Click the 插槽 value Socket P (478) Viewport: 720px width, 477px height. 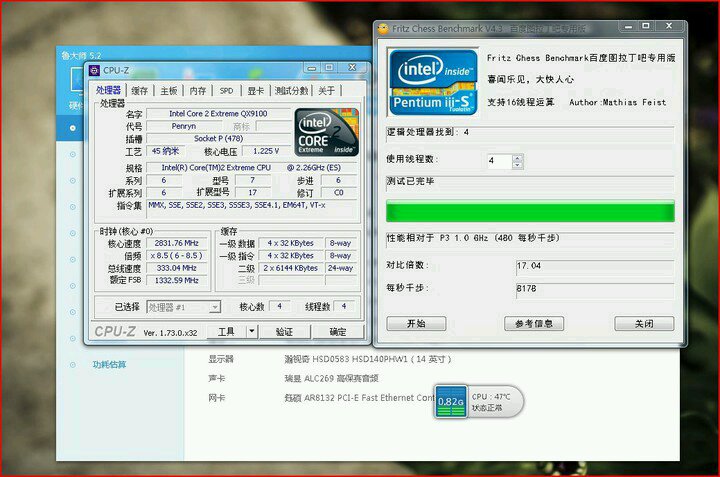click(218, 138)
